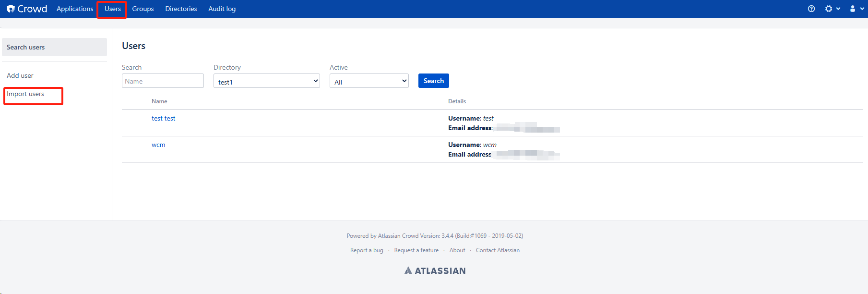This screenshot has height=294, width=868.
Task: Select Add user in sidebar
Action: click(20, 75)
